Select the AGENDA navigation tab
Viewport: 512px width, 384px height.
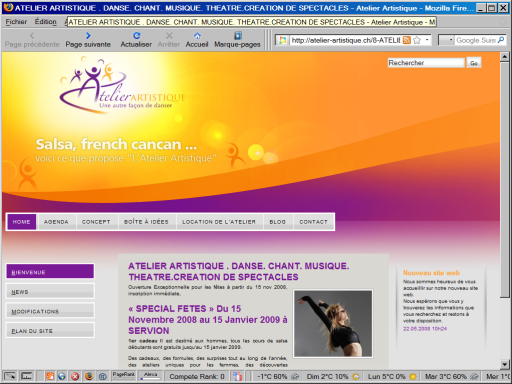56,222
